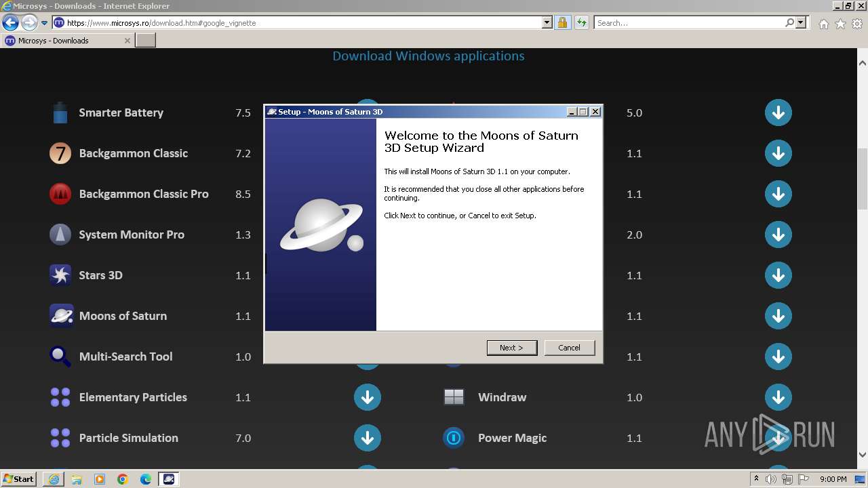The width and height of the screenshot is (868, 488).
Task: Click the Smarter Battery app icon
Action: pos(60,113)
